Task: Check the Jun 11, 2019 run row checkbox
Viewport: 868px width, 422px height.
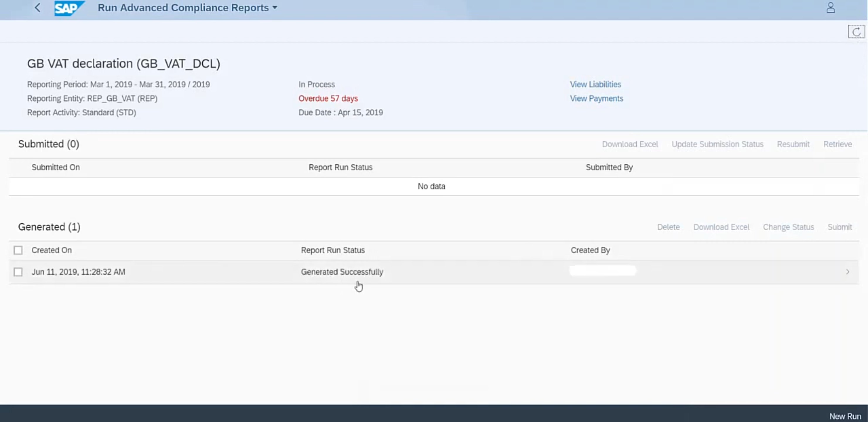Action: click(18, 272)
